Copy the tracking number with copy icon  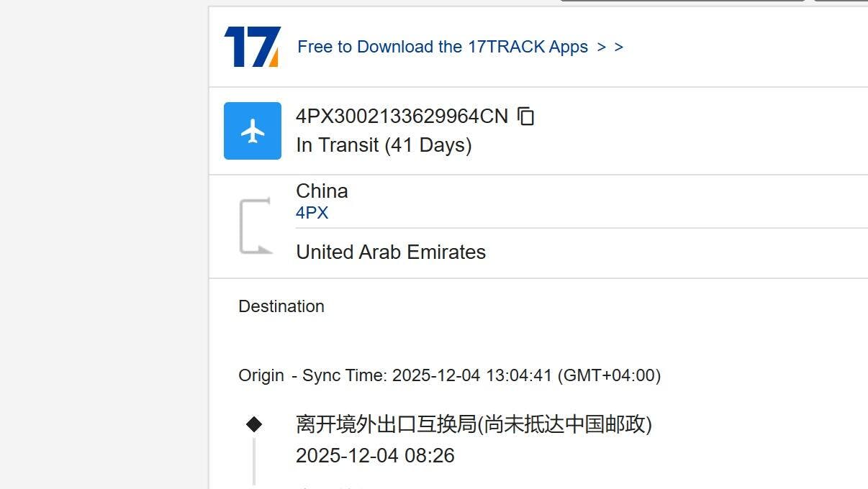(526, 116)
